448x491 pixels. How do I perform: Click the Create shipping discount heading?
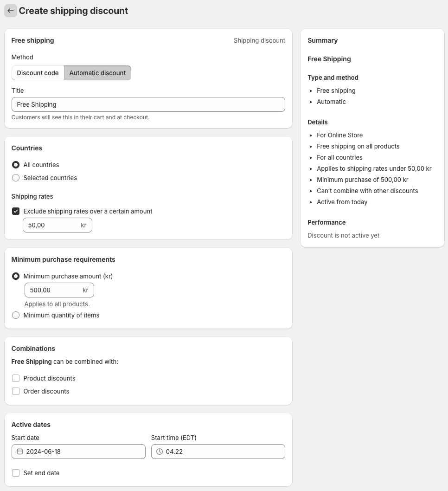74,11
